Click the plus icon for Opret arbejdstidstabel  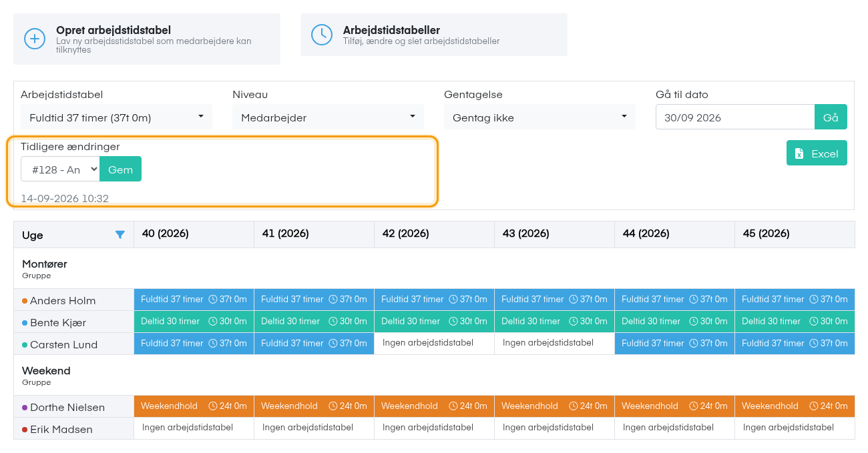(x=35, y=39)
